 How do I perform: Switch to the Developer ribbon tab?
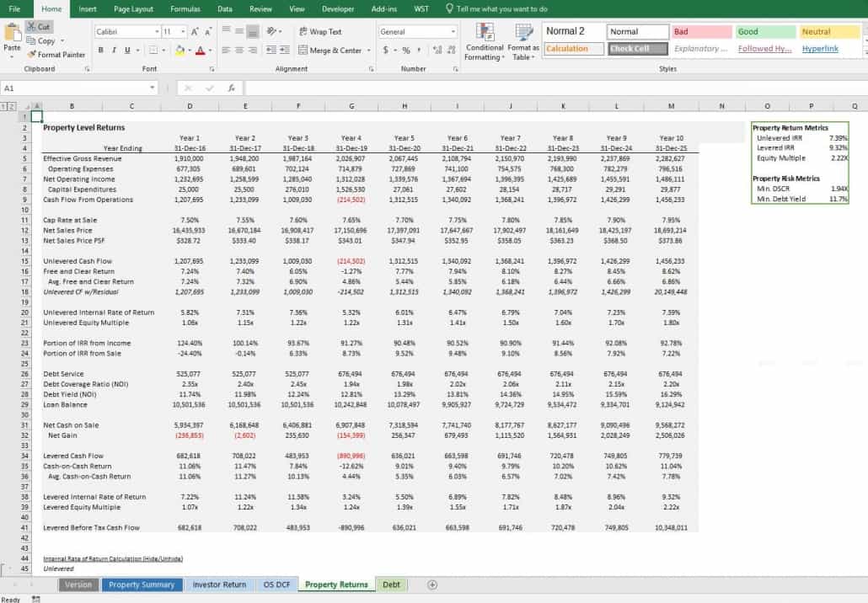[x=338, y=9]
